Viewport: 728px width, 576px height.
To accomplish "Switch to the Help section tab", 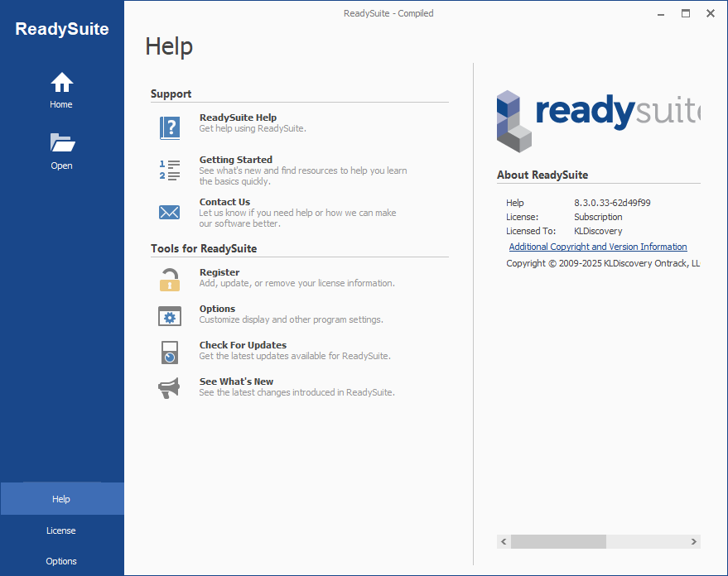I will coord(61,498).
